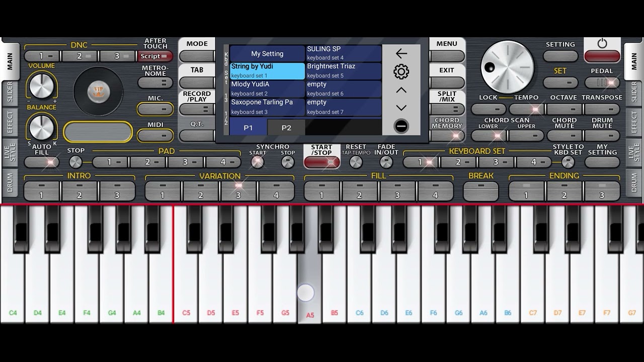Select Saxopone Tarling Pa keyboard set 3
644x362 pixels.
tap(267, 107)
